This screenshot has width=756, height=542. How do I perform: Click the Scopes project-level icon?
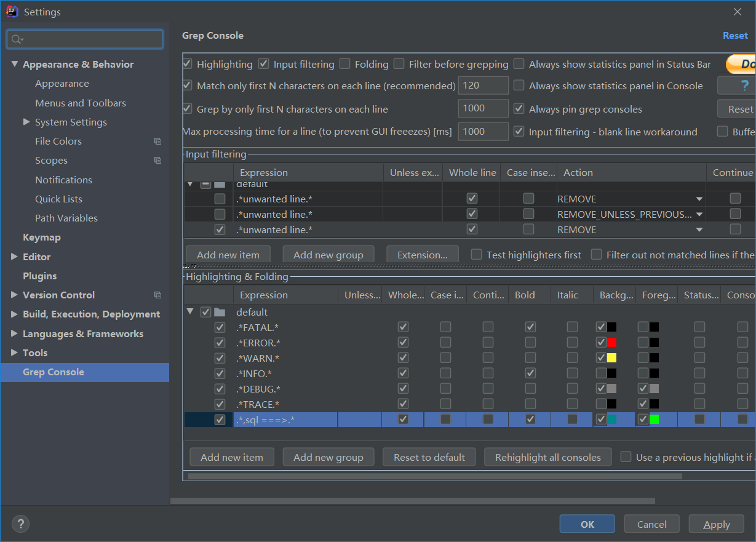[x=157, y=161]
